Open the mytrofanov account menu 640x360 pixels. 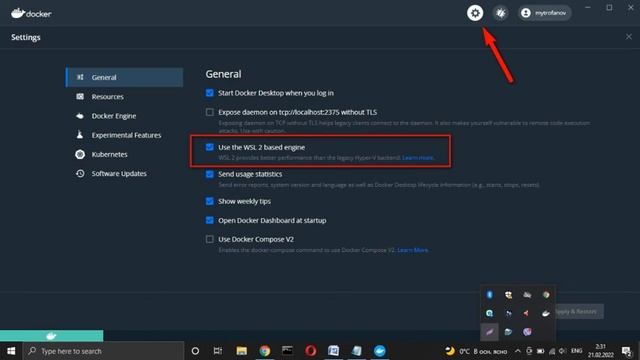[545, 13]
